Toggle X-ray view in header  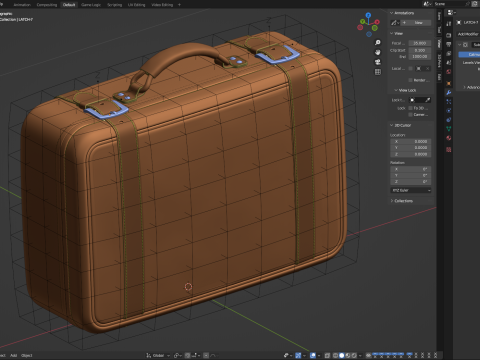point(327,356)
